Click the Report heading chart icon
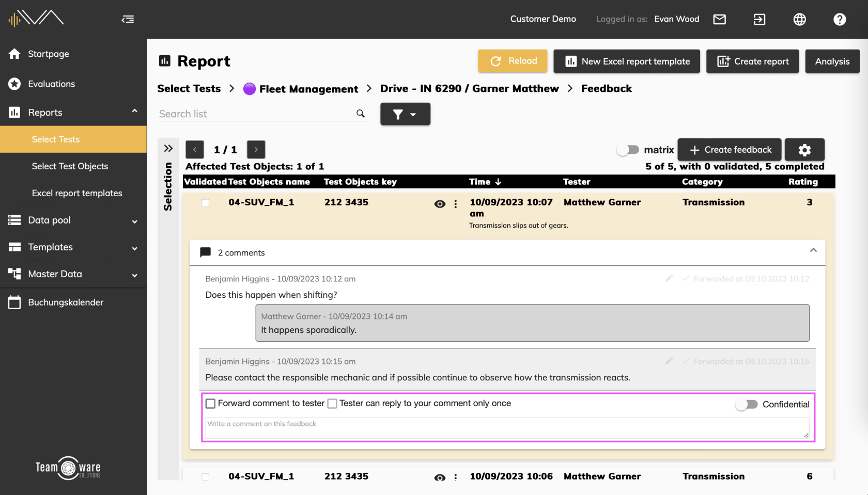868x495 pixels. pos(165,61)
